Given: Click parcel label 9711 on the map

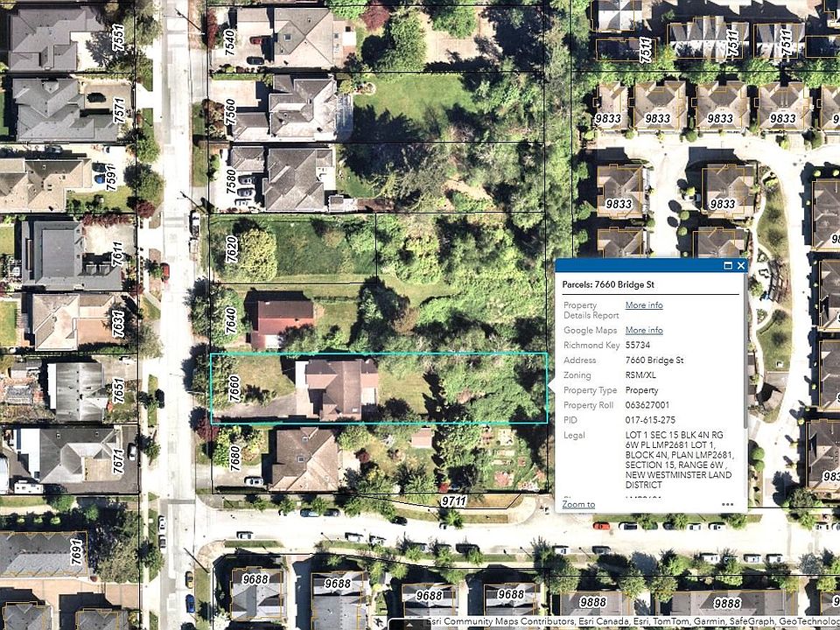Looking at the screenshot, I should [454, 501].
